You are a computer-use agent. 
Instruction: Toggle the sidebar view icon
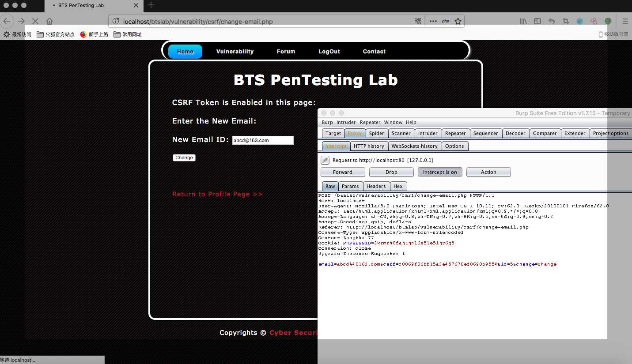[x=537, y=21]
